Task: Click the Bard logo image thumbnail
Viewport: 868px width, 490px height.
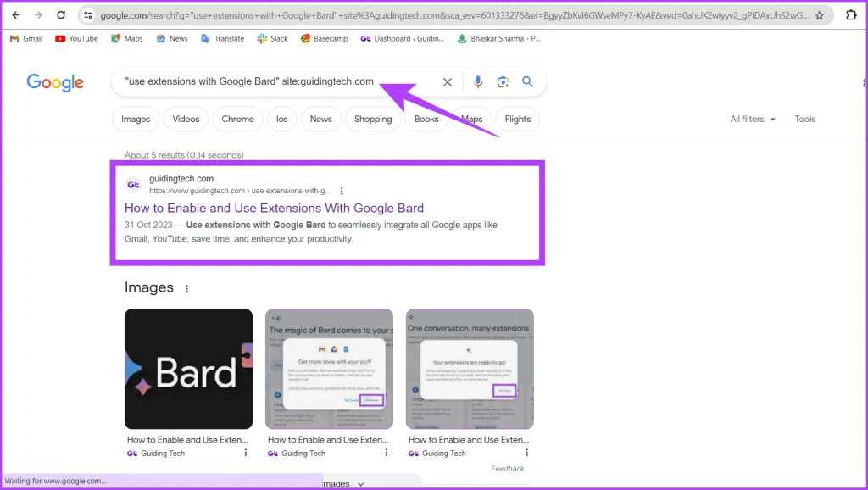Action: (188, 369)
